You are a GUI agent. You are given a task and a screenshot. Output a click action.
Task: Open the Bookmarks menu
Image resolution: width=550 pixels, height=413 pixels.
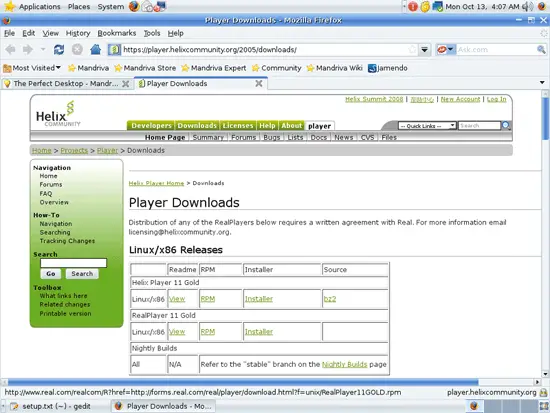click(116, 33)
